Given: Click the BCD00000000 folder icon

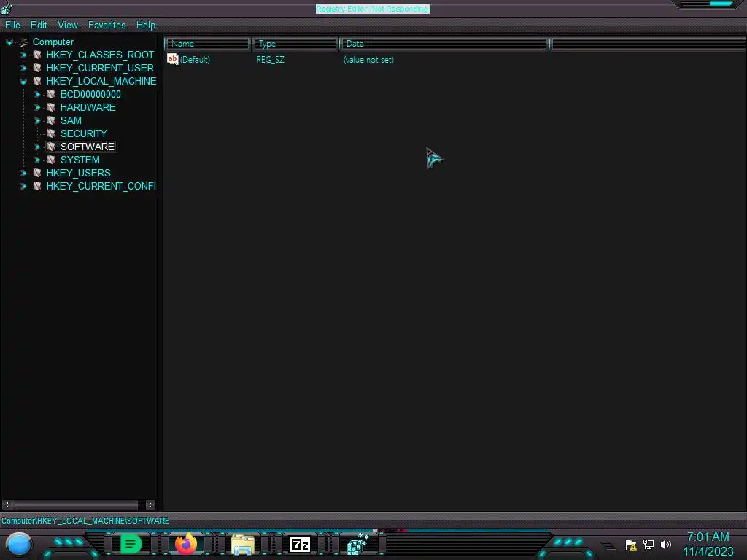Looking at the screenshot, I should (x=50, y=94).
